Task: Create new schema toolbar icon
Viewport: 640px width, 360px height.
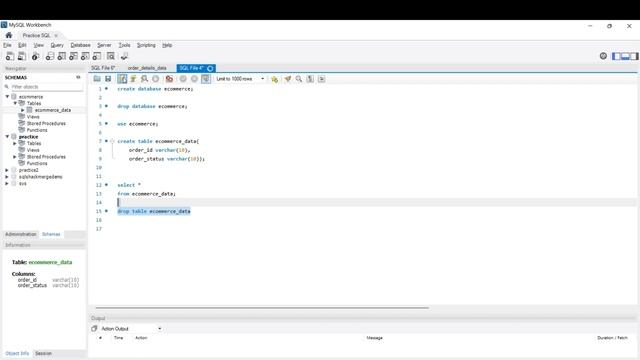Action: [49, 56]
